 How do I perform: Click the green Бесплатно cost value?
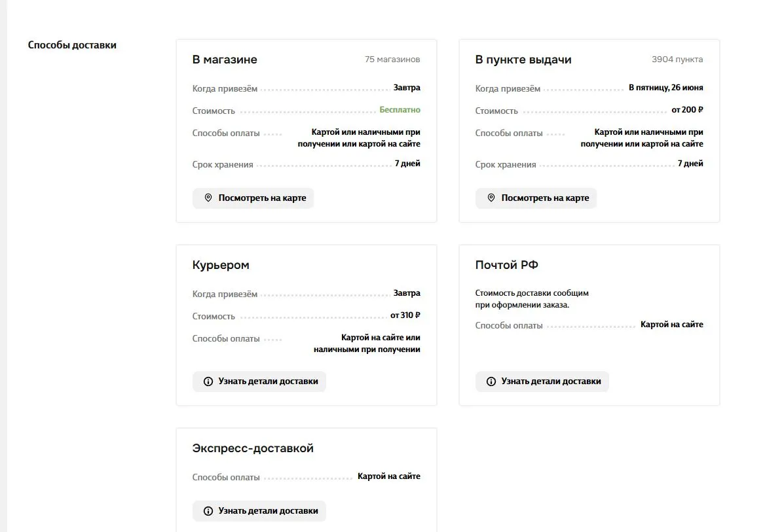pos(400,110)
